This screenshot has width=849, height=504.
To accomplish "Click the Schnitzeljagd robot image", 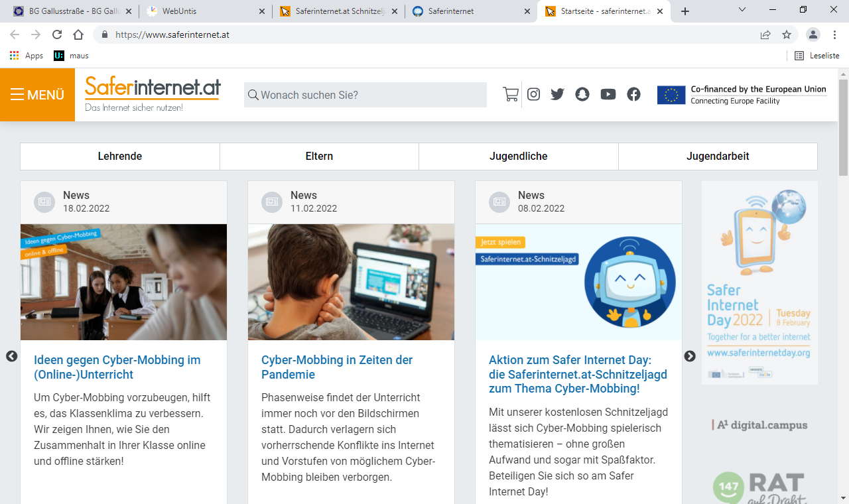I will (x=578, y=282).
